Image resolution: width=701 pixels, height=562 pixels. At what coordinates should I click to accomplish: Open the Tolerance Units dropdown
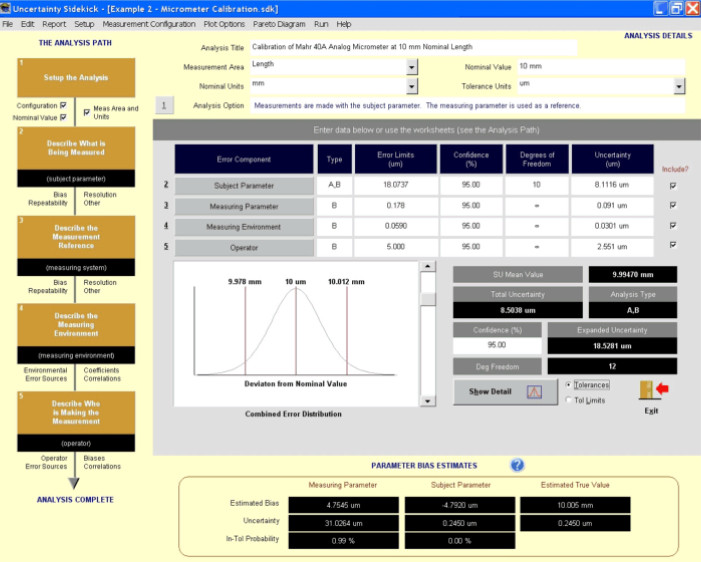(679, 86)
